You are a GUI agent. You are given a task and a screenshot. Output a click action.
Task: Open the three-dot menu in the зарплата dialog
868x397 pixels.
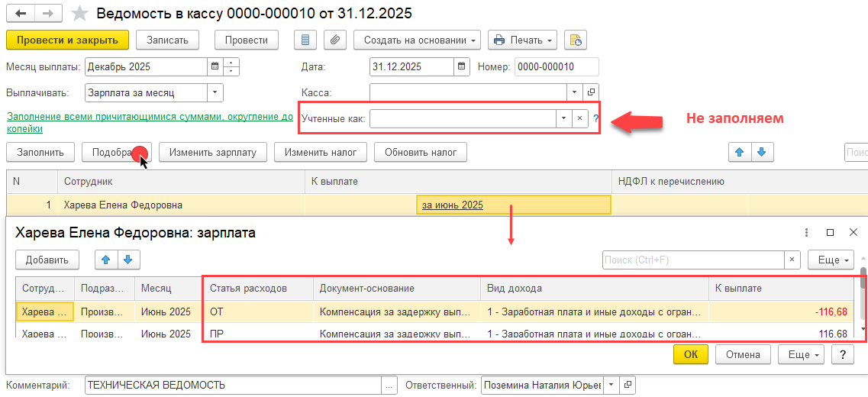(807, 233)
